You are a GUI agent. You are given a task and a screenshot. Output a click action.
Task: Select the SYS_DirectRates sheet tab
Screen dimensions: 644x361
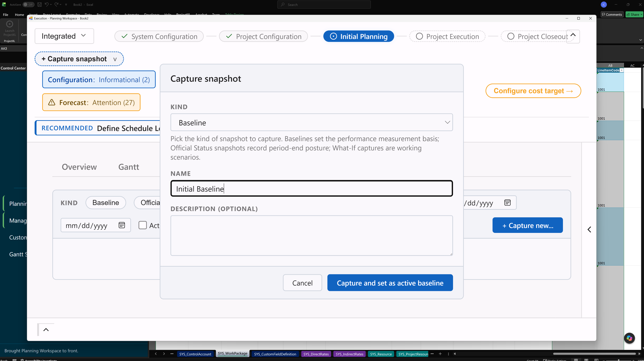316,354
